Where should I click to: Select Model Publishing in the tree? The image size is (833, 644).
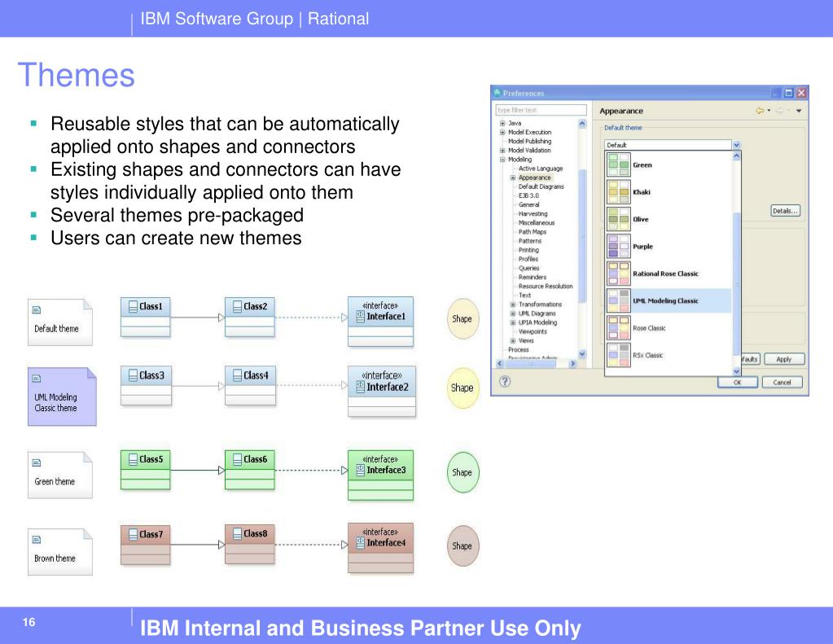click(529, 142)
